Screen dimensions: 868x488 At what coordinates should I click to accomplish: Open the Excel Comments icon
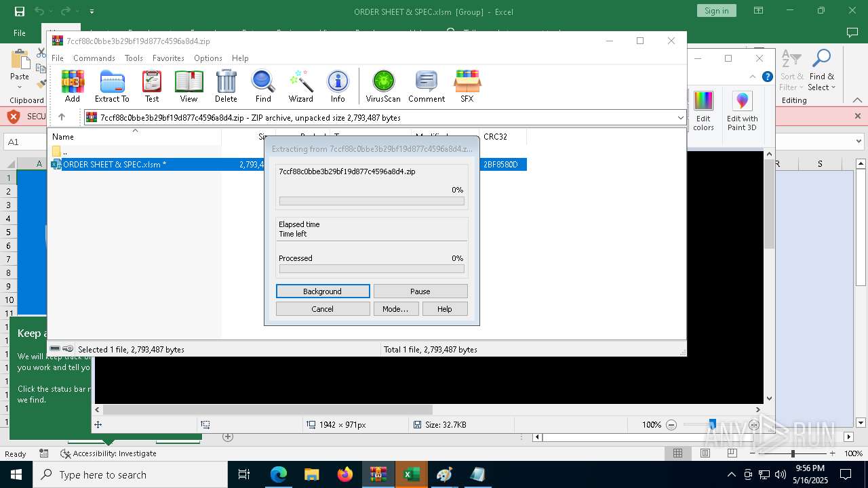[x=852, y=33]
